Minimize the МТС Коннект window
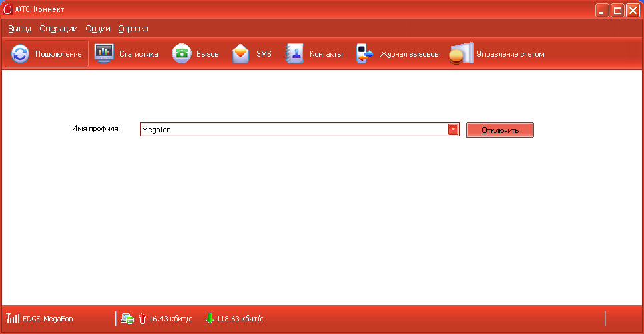The image size is (644, 334). click(x=603, y=10)
